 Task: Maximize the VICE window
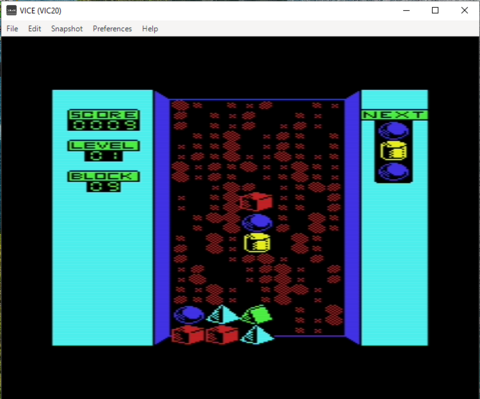[x=435, y=10]
